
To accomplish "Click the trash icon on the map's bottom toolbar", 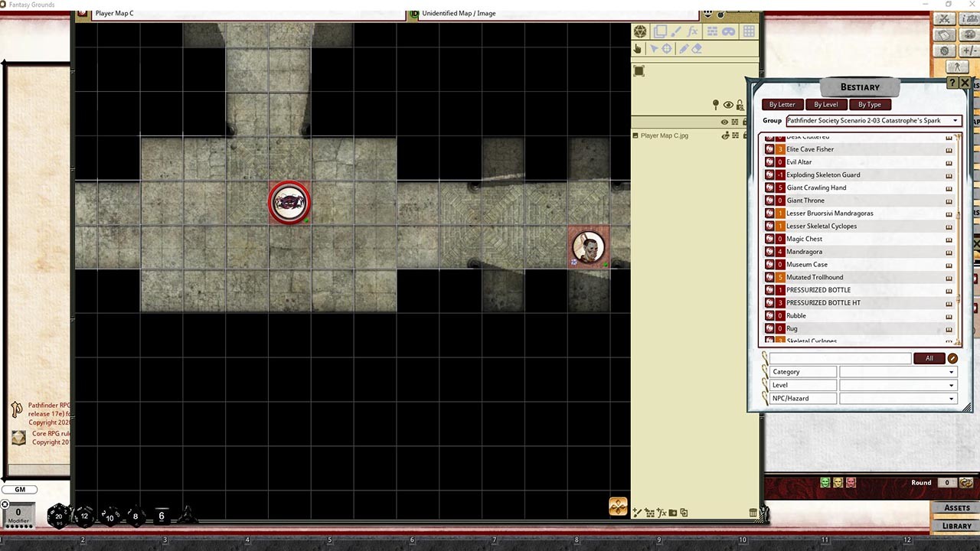I will coord(753,514).
